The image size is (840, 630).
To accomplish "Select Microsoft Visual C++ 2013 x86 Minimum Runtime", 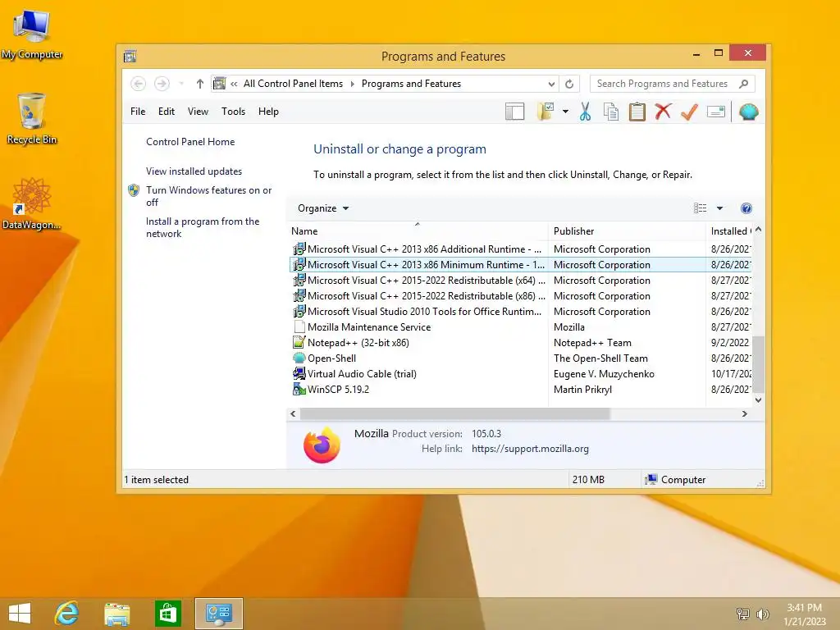I will click(x=520, y=265).
